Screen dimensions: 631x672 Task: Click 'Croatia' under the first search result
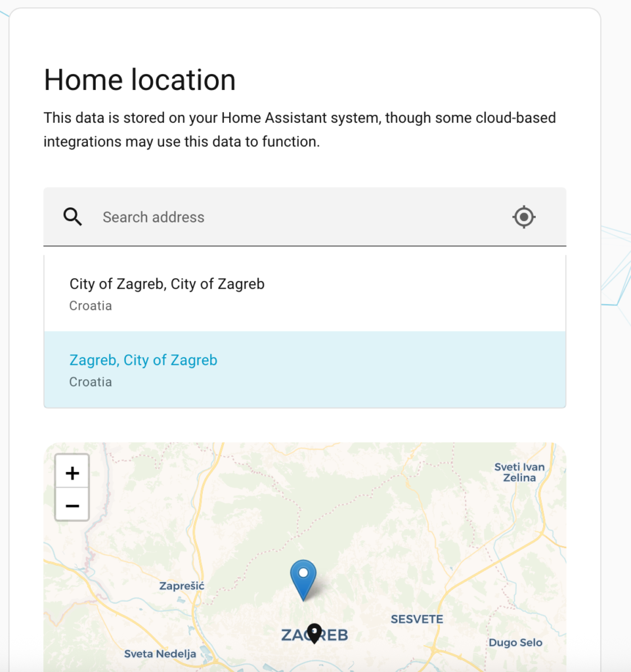point(91,306)
